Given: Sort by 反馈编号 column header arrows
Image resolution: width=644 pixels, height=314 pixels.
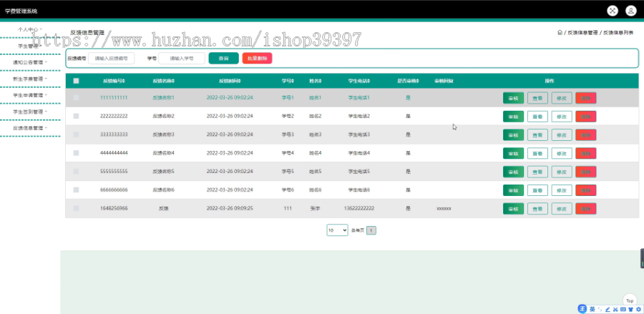Looking at the screenshot, I should point(124,81).
